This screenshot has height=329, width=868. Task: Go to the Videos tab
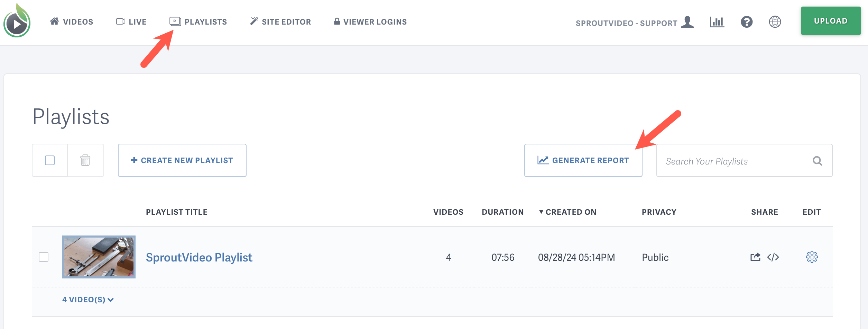[x=72, y=22]
